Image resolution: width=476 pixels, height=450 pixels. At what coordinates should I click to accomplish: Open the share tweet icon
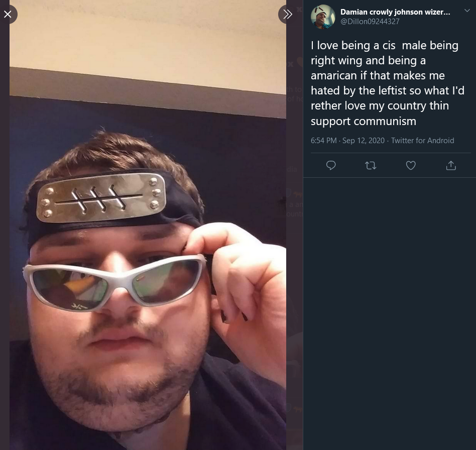(451, 166)
